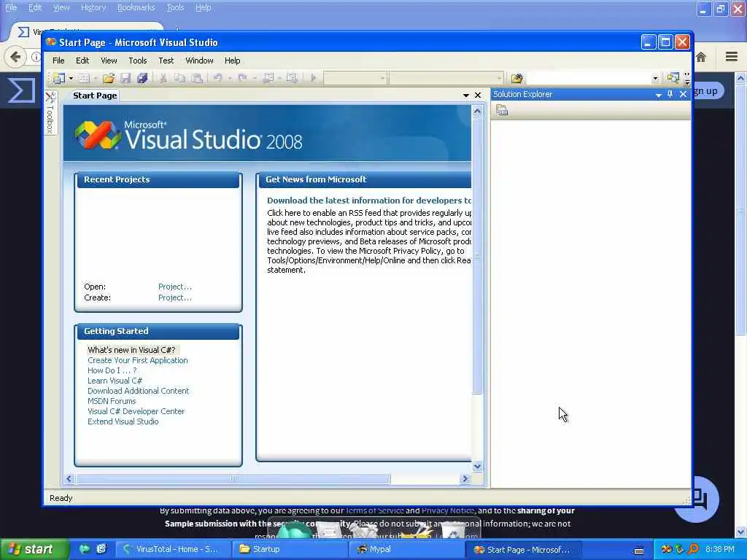Open Visual C# Developer Center link
Screen dimensions: 747x560
click(136, 411)
